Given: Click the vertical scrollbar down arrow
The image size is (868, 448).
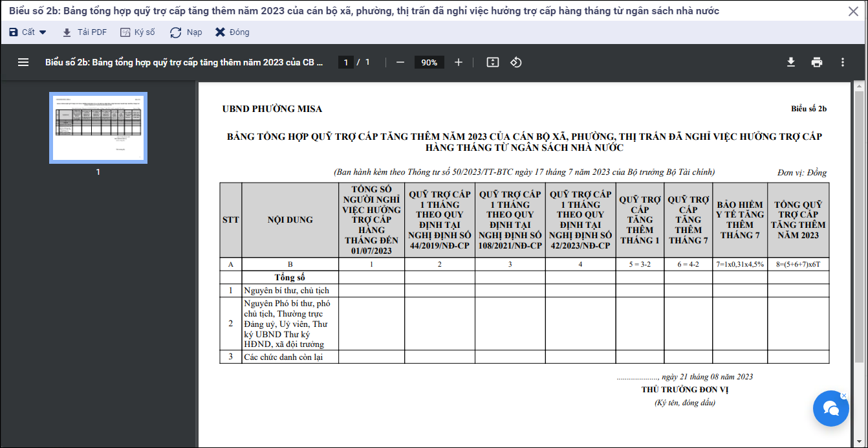Looking at the screenshot, I should click(x=859, y=442).
